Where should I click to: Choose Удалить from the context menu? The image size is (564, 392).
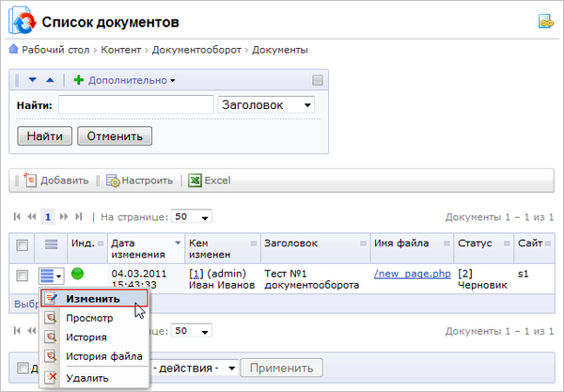coord(86,378)
